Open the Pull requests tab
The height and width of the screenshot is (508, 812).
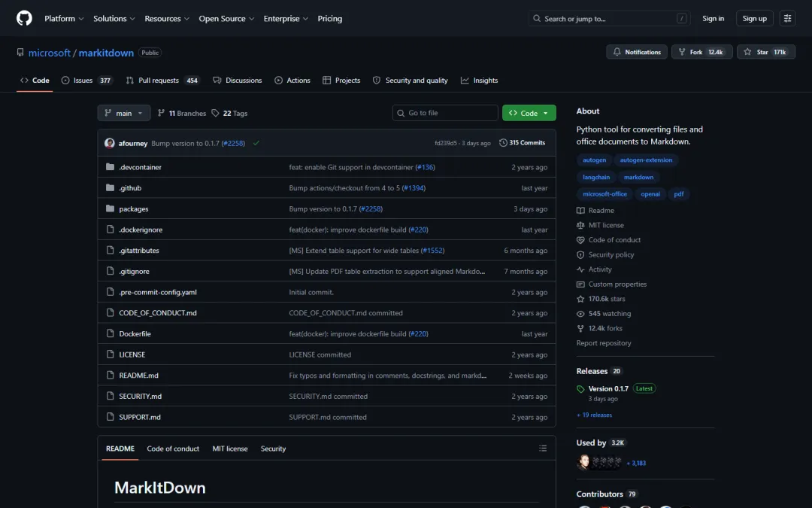[162, 81]
